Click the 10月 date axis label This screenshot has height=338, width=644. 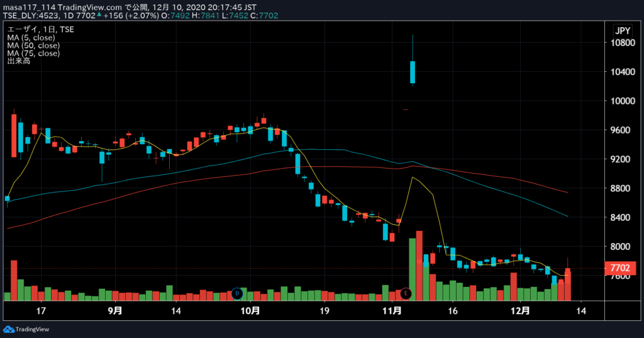tap(250, 310)
